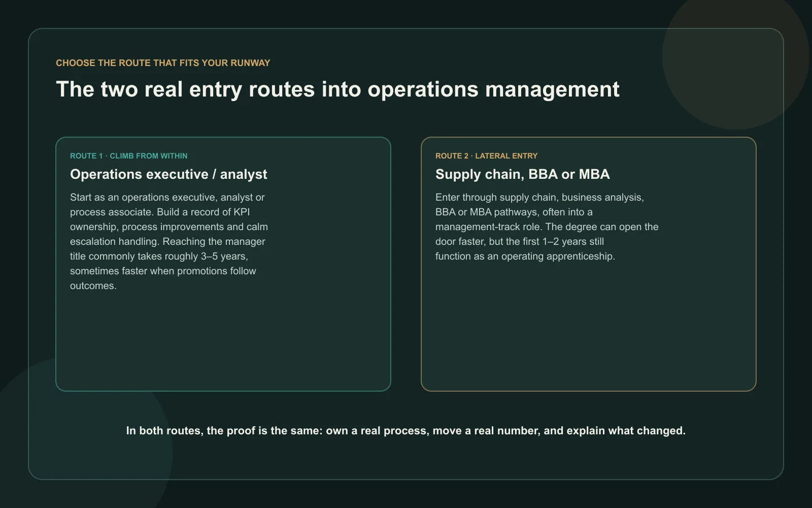Click the closing line 'In both routes, the proof is the same'

coord(406,431)
